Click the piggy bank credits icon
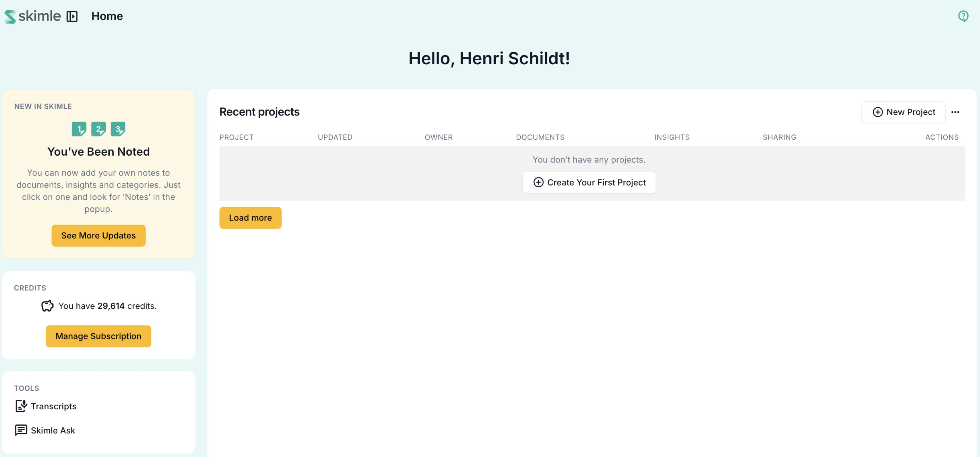 [x=47, y=305]
